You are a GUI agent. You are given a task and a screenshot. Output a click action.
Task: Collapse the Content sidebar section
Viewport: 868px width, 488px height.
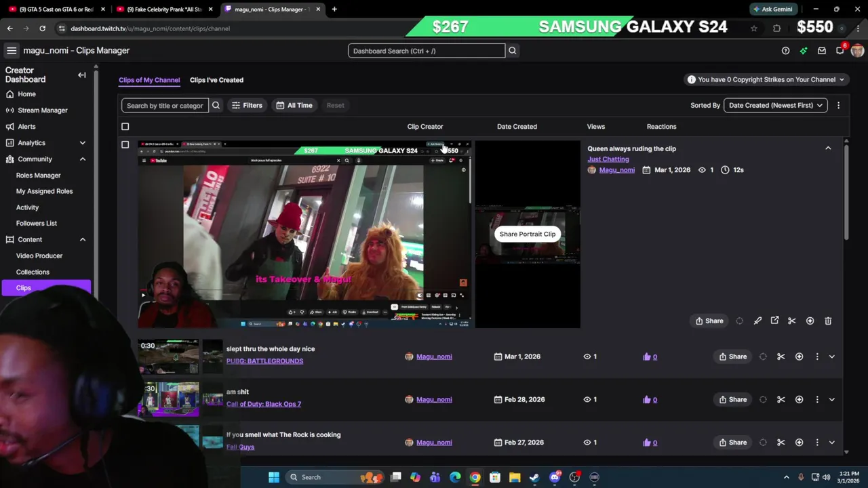[82, 239]
